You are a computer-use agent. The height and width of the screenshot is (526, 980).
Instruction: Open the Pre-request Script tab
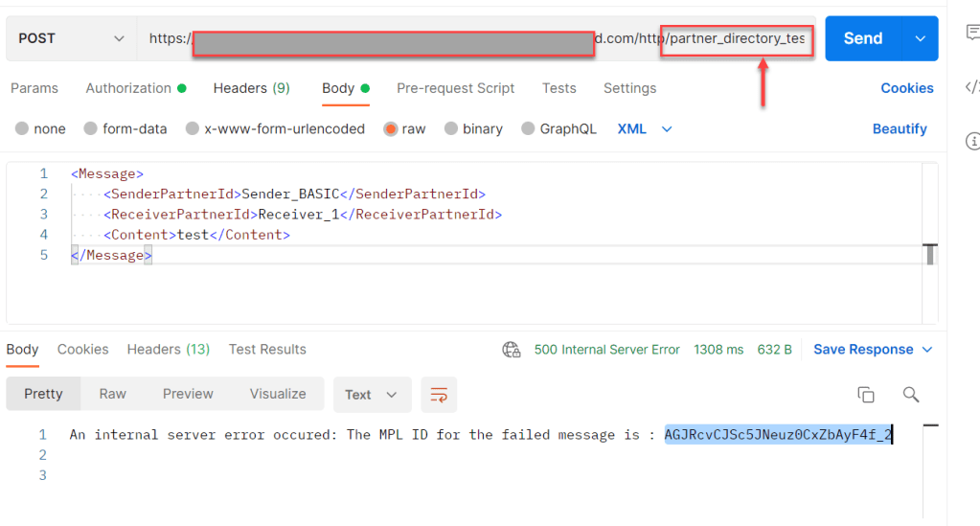click(455, 88)
